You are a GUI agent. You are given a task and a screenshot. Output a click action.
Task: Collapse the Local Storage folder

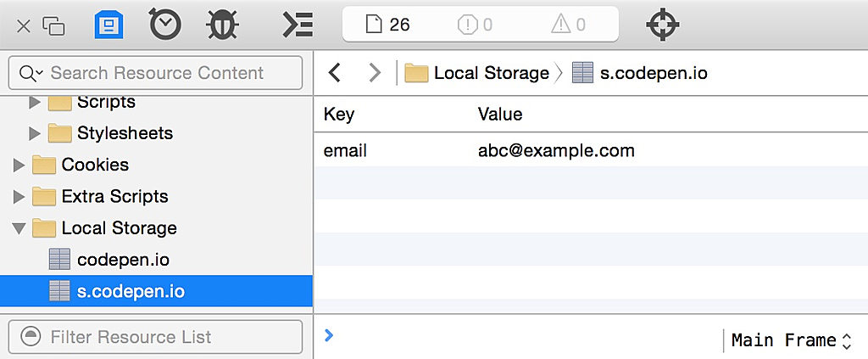coord(19,228)
